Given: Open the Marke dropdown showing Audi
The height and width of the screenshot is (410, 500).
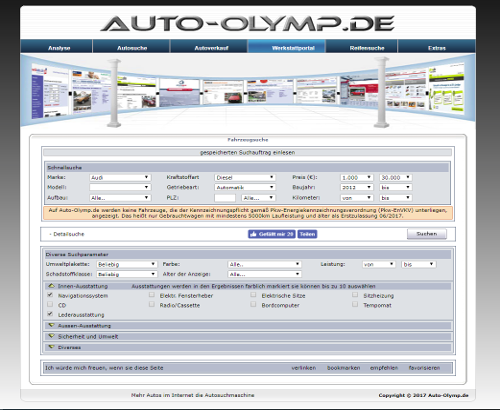Looking at the screenshot, I should pyautogui.click(x=120, y=178).
